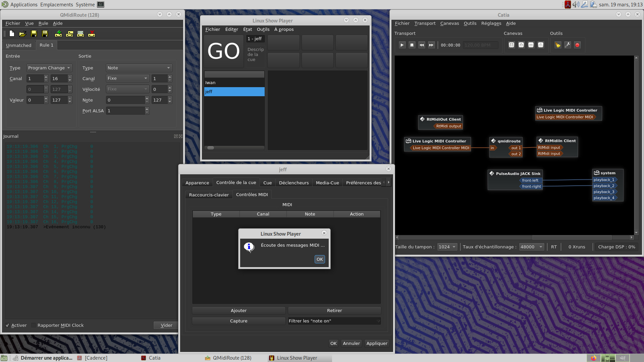Click the delete rule red X icon

(92, 34)
